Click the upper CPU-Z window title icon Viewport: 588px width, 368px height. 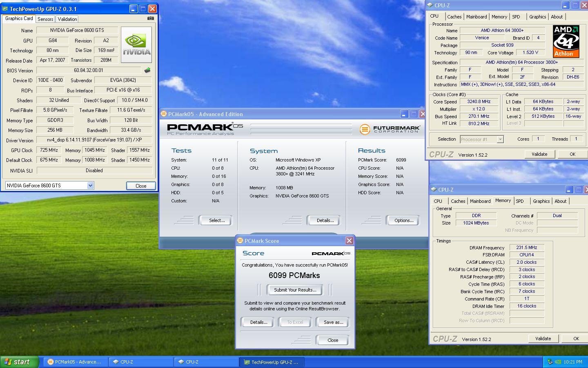pos(430,5)
